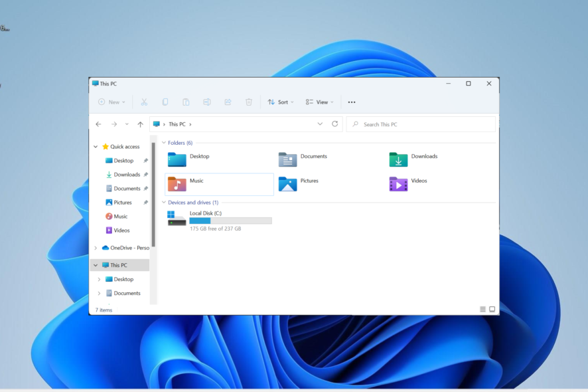588x392 pixels.
Task: Select the Local Disk (C:) drive
Action: (220, 221)
